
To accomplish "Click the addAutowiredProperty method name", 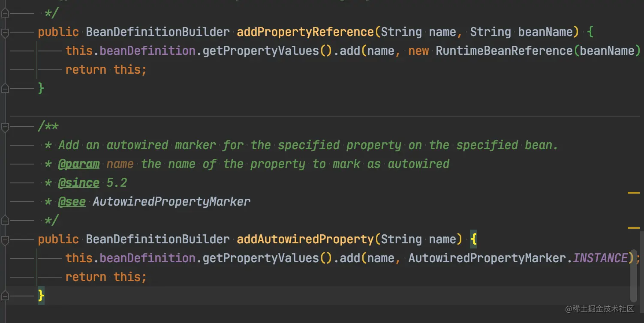I will (x=305, y=239).
